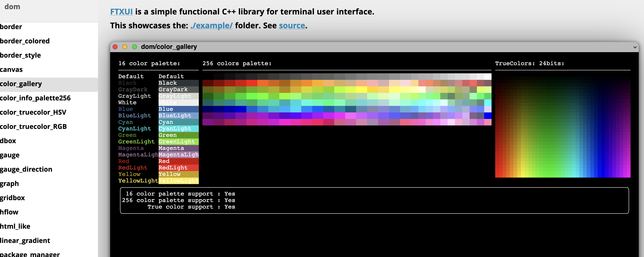
Task: Click the red close dot of color_gallery window
Action: coord(115,47)
